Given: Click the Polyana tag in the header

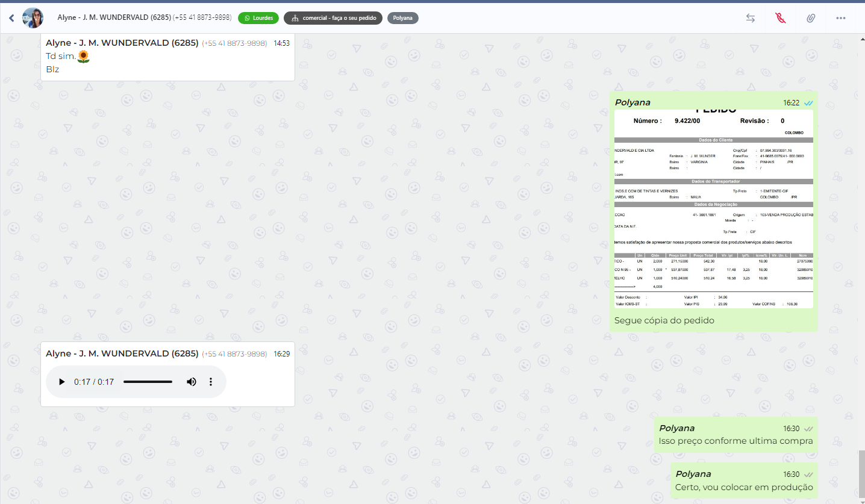Looking at the screenshot, I should [402, 18].
